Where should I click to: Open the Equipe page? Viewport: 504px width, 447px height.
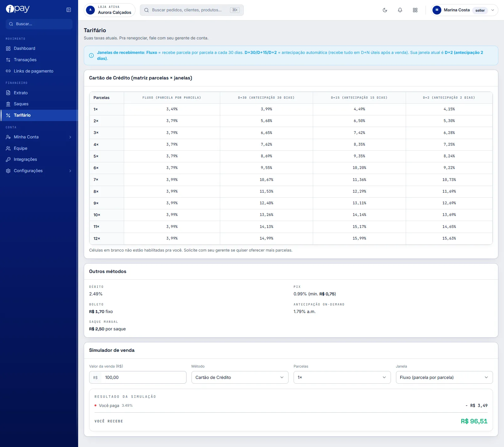[x=39, y=148]
